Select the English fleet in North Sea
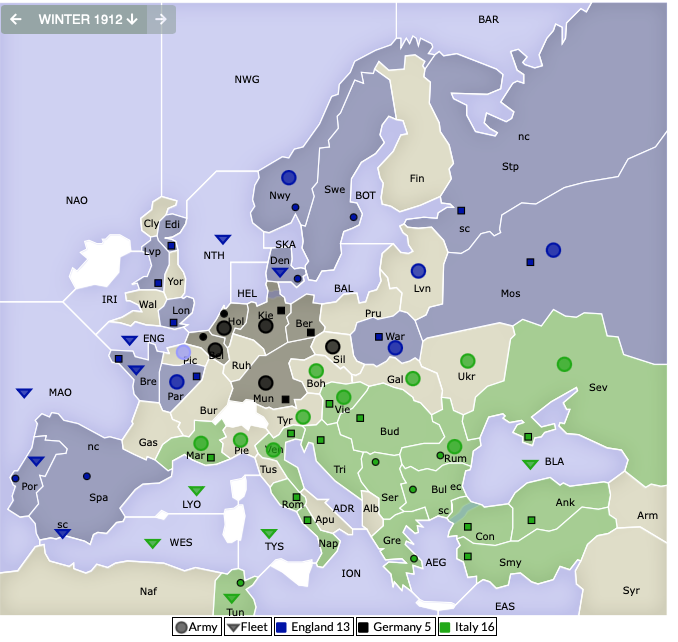 pos(223,239)
